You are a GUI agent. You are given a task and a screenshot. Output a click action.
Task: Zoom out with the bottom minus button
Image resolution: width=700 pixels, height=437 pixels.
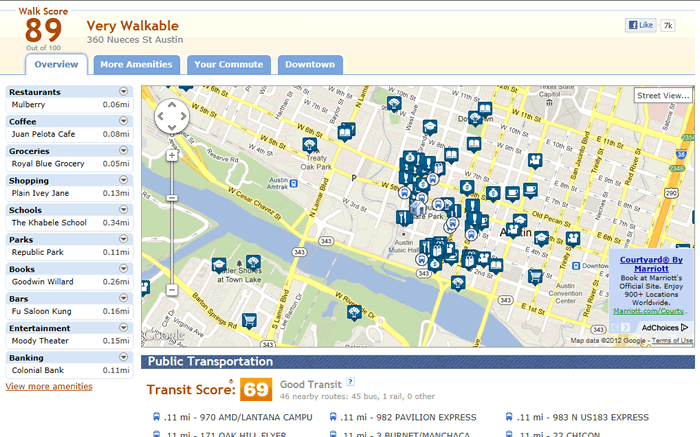(172, 290)
